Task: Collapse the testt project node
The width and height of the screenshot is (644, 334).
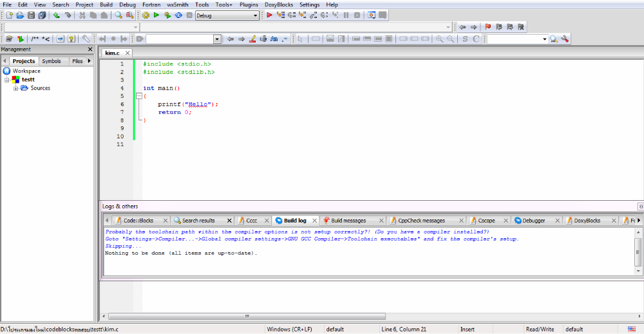Action: tap(6, 80)
